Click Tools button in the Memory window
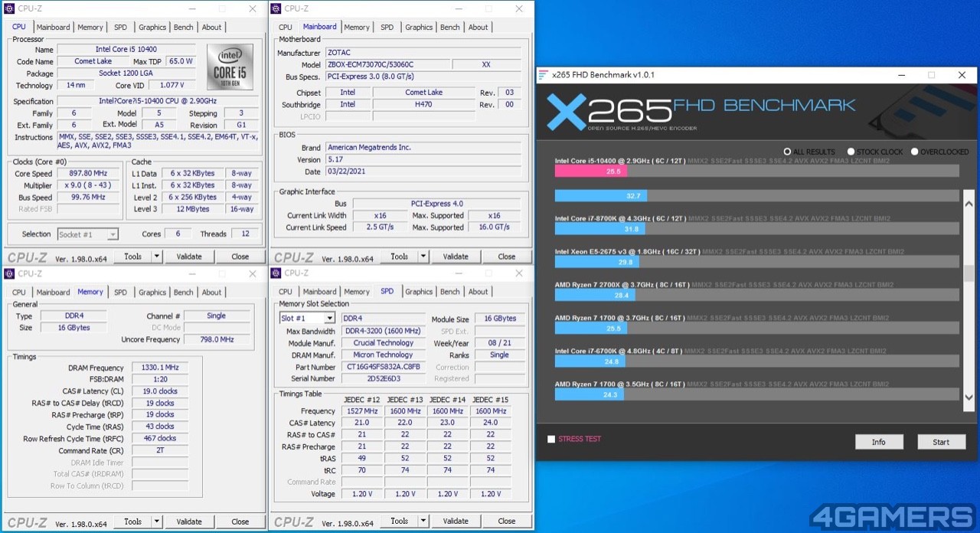The image size is (980, 533). click(x=133, y=522)
